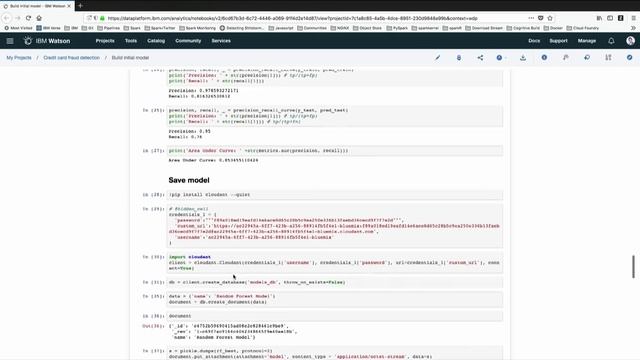Click the browser address bar URL
This screenshot has width=640, height=360.
point(292,18)
